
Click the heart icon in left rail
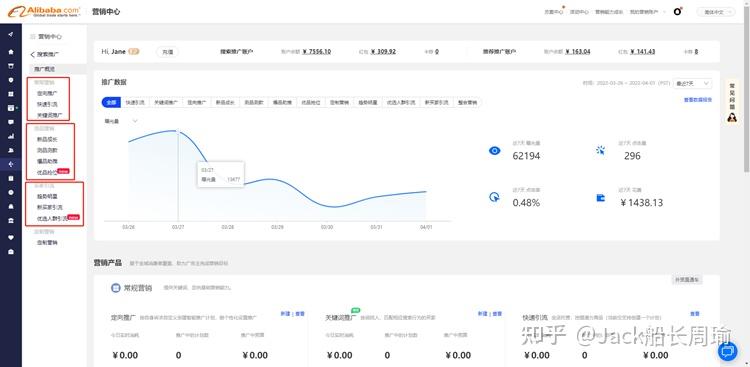[x=11, y=237]
